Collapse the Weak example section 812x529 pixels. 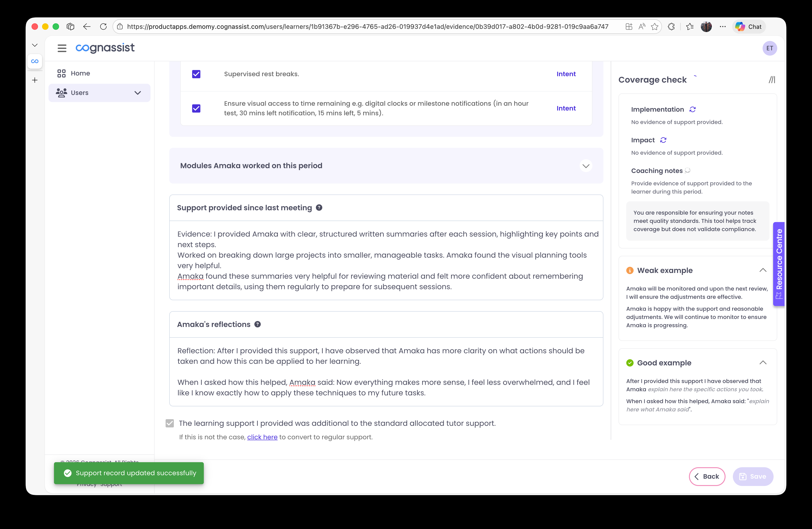[x=763, y=270]
